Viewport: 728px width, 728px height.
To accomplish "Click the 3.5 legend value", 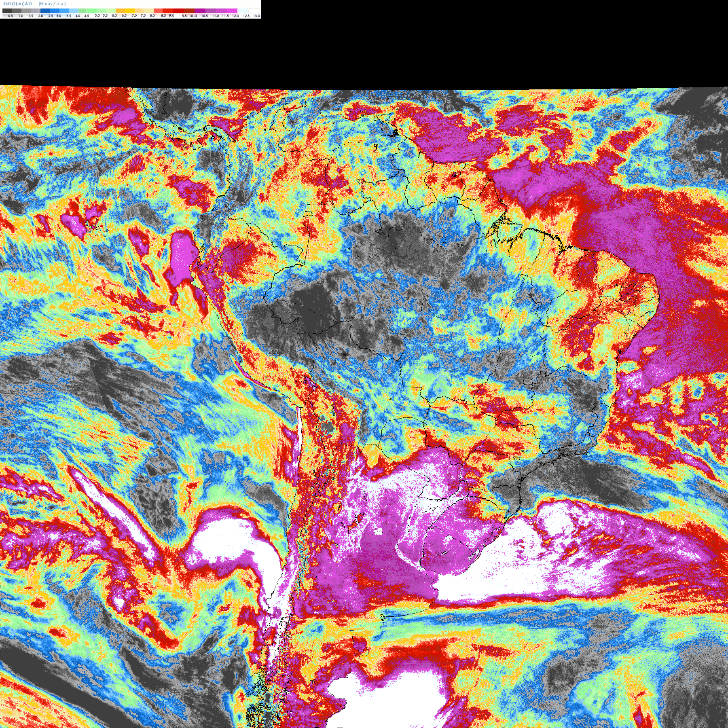I will click(68, 16).
